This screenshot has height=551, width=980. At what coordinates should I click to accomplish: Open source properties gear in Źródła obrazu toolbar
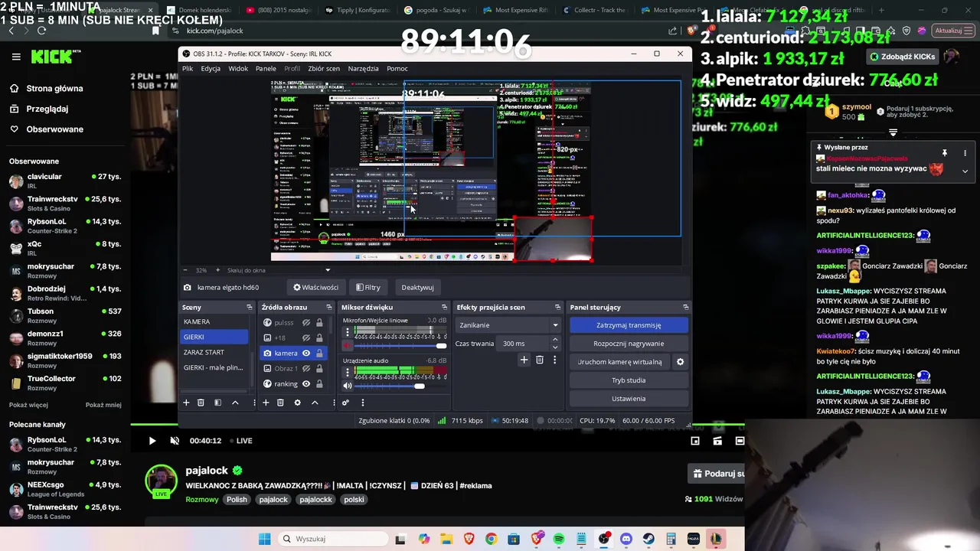[x=297, y=403]
